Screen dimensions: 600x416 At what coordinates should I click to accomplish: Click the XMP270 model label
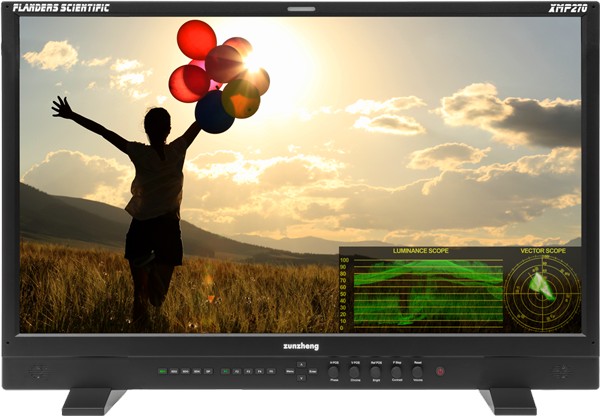[x=568, y=8]
